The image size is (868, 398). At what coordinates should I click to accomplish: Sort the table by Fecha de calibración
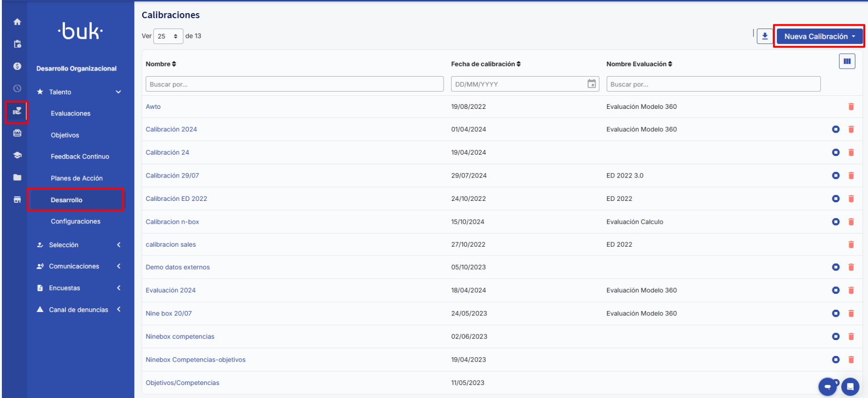[x=486, y=64]
